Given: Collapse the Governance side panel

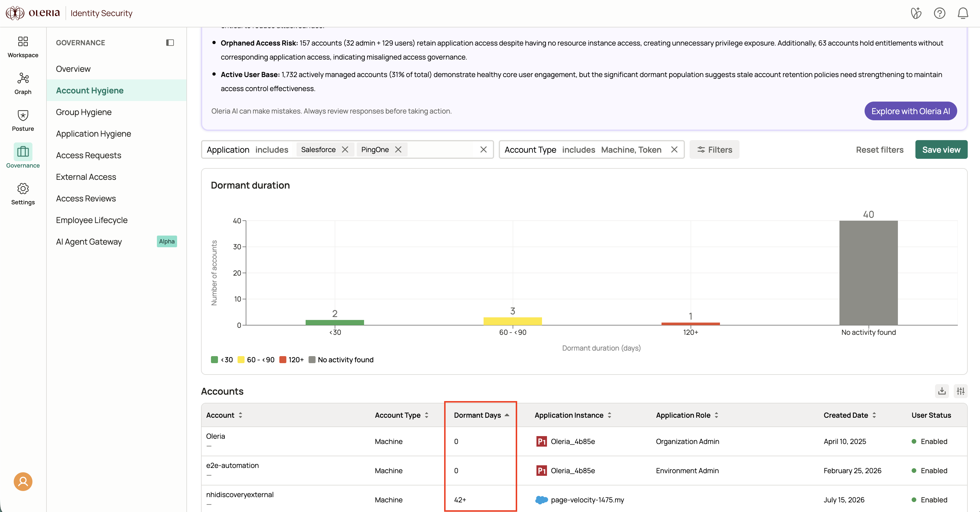Looking at the screenshot, I should 170,43.
